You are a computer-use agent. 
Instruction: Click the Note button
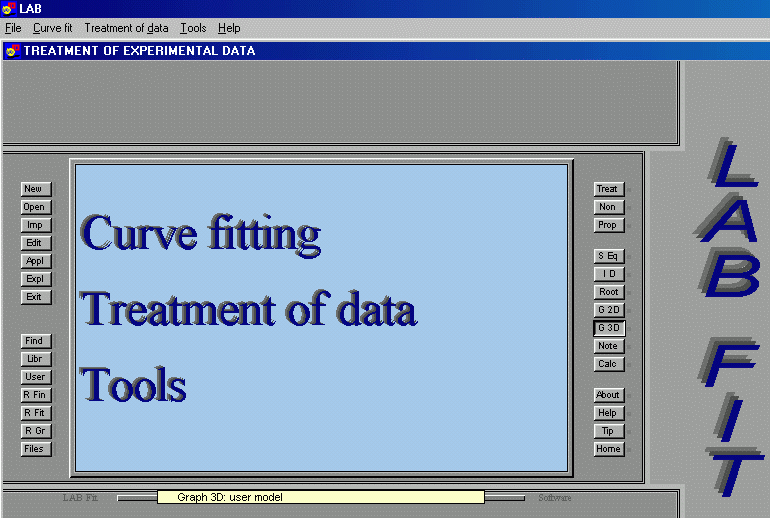click(x=609, y=346)
